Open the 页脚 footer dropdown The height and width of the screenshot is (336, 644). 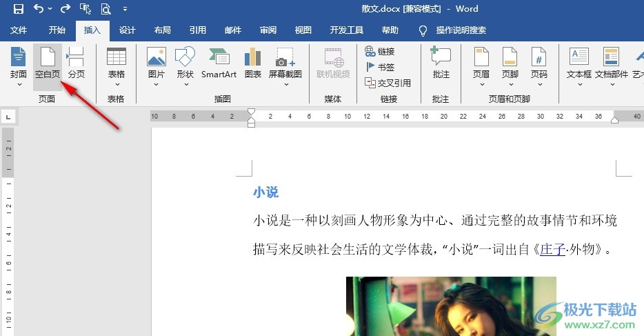510,66
